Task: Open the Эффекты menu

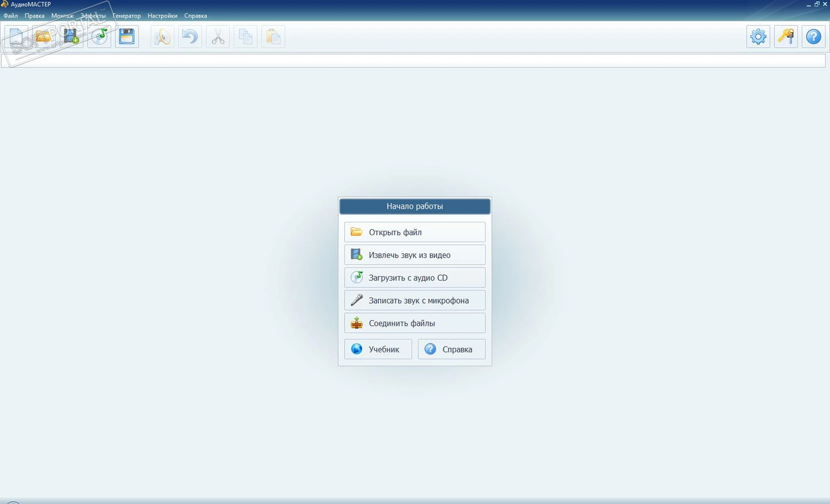Action: coord(93,16)
